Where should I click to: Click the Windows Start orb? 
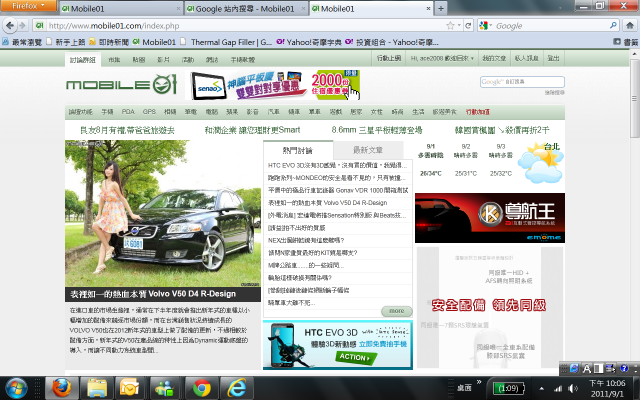pyautogui.click(x=16, y=388)
